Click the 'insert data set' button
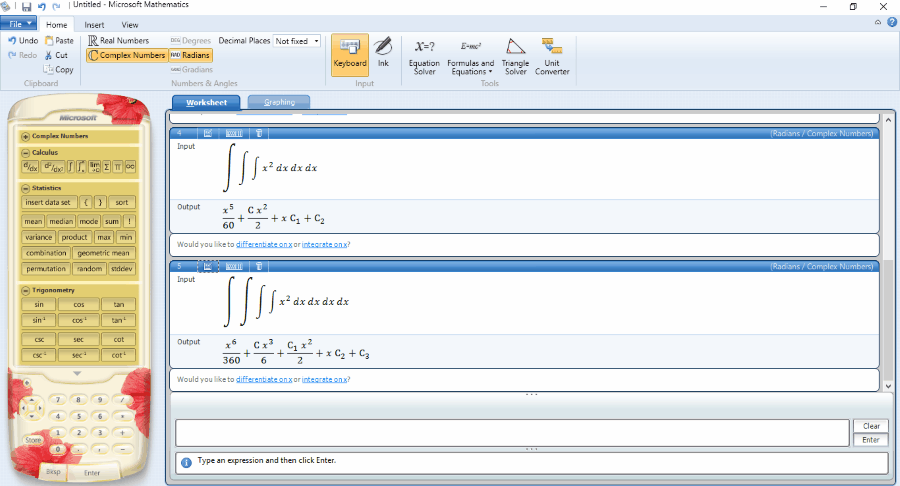Screen dimensions: 900x486 (x=48, y=202)
